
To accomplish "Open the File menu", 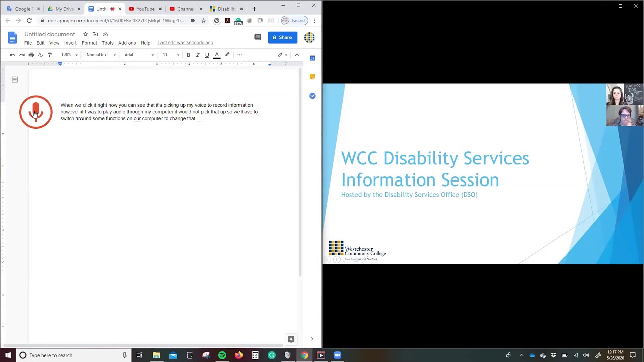I will pyautogui.click(x=28, y=43).
